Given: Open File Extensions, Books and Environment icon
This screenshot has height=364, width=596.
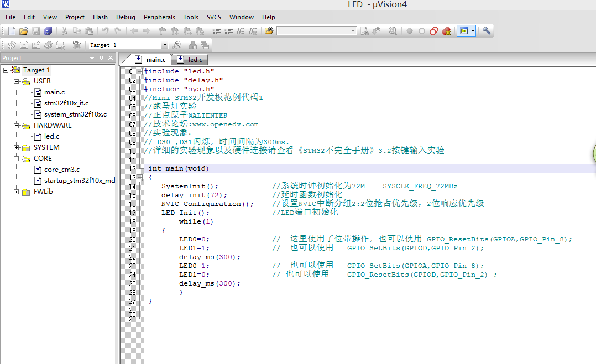Looking at the screenshot, I should tap(193, 45).
